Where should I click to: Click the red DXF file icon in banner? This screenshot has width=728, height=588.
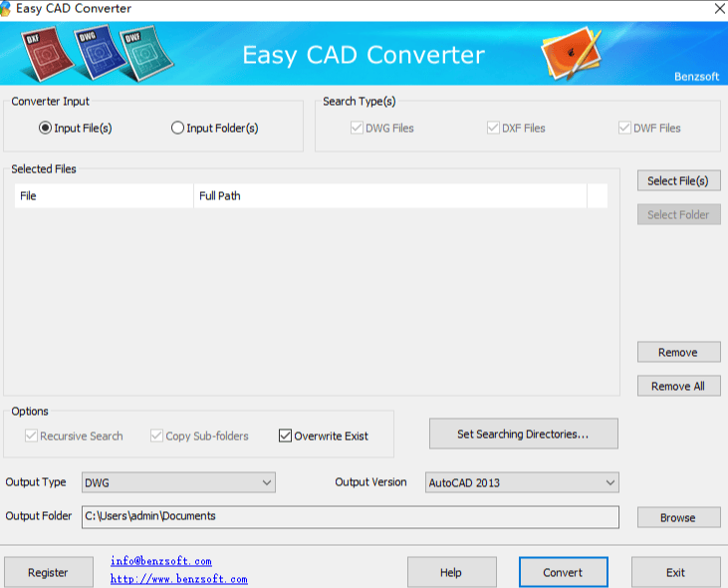pyautogui.click(x=47, y=55)
